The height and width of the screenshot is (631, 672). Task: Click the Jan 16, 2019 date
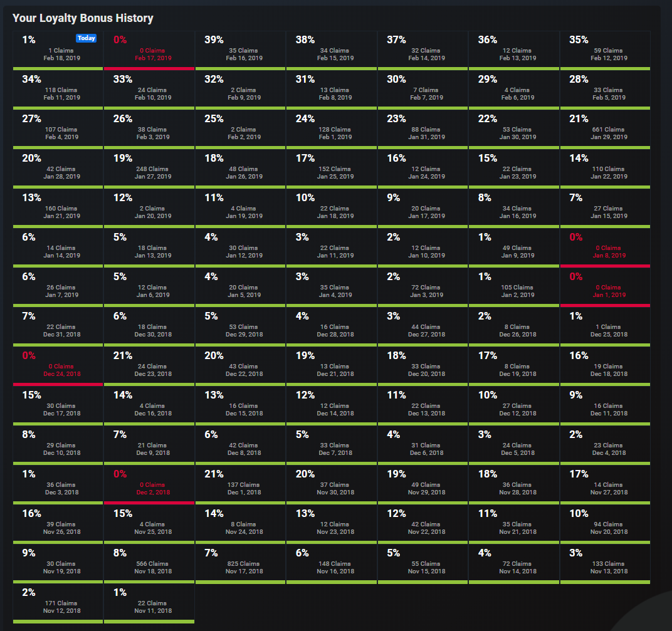(x=518, y=216)
